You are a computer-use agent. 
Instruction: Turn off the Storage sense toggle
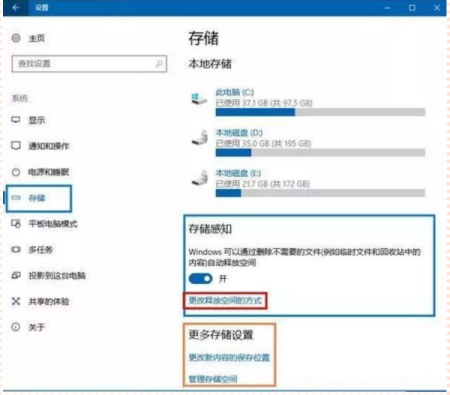(x=200, y=278)
